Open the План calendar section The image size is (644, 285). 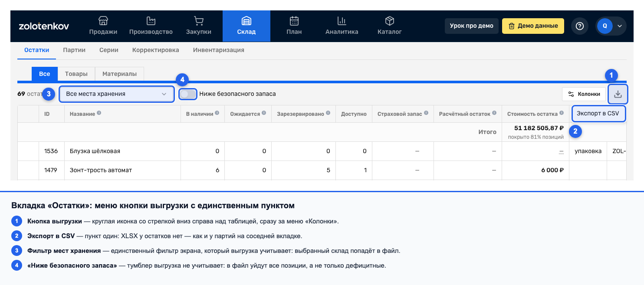294,26
